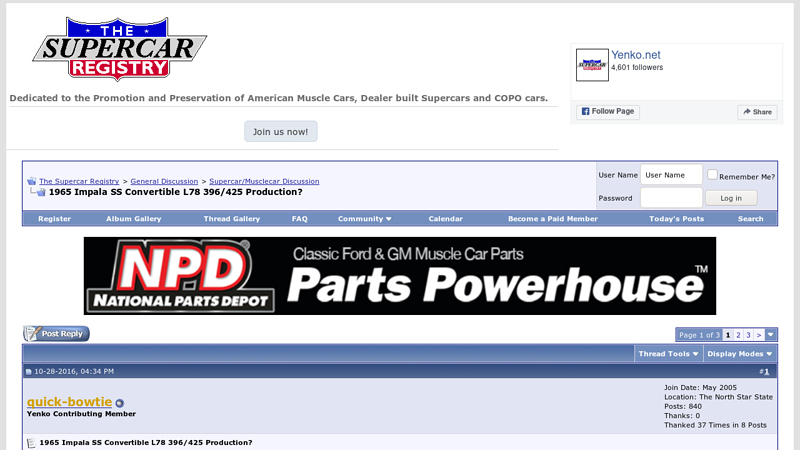Click the Post Reply button
Image resolution: width=800 pixels, height=450 pixels.
56,334
